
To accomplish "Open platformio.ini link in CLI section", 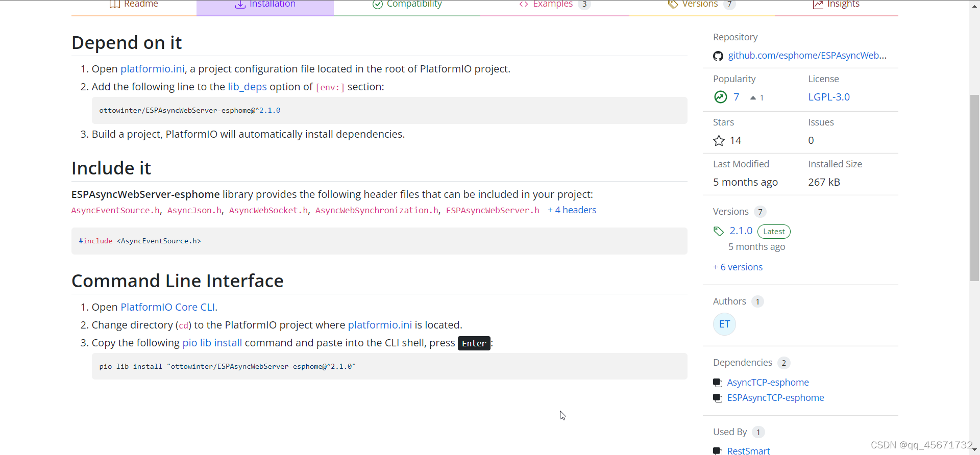I will click(x=380, y=325).
